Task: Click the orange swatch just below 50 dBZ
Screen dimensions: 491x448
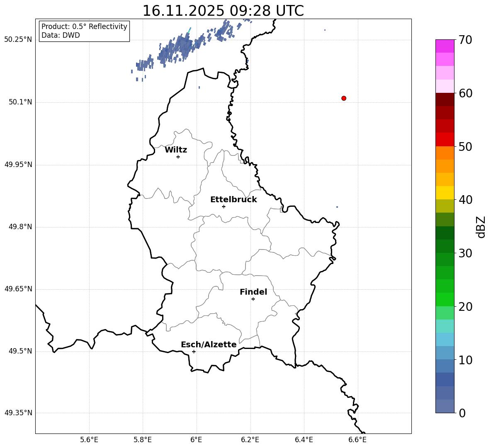Action: [445, 153]
